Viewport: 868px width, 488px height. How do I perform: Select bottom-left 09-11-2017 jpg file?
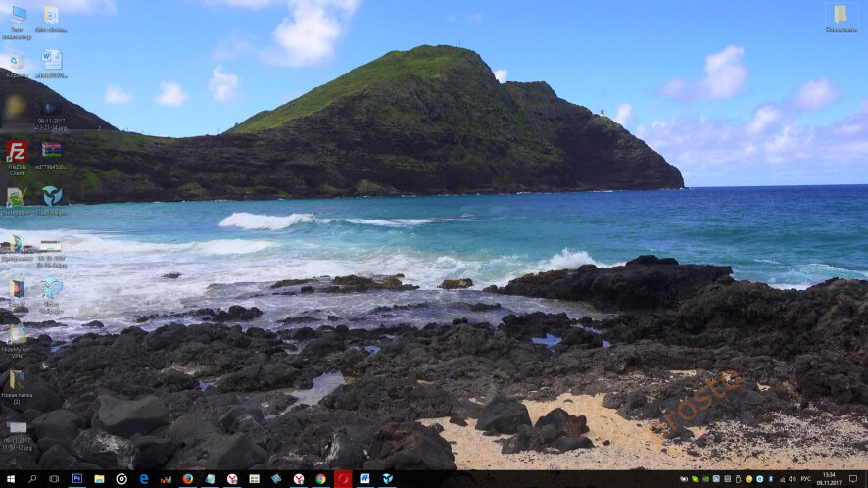click(17, 436)
